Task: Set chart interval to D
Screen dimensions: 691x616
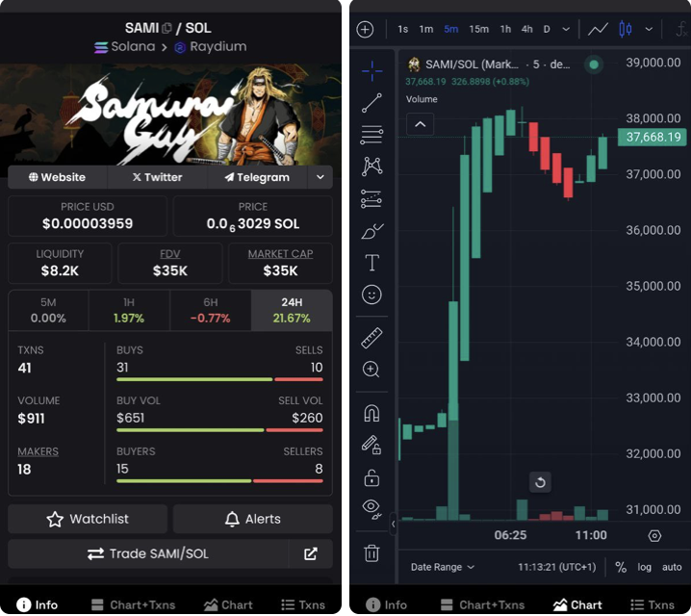Action: [x=547, y=29]
